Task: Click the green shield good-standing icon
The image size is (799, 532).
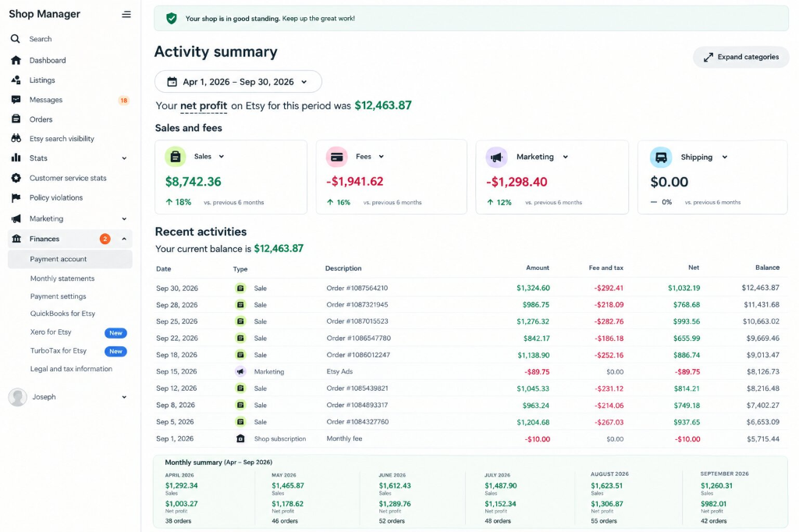Action: click(x=172, y=19)
